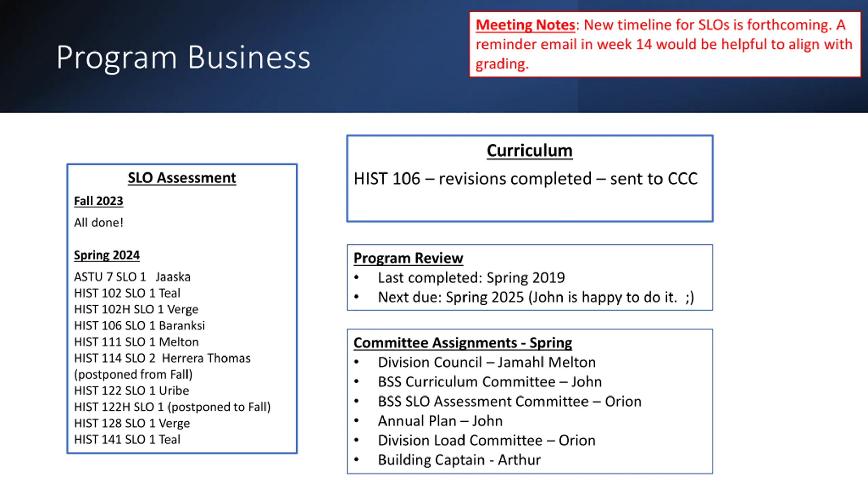Screen dimensions: 868x488
Task: Click the HIST 122H SLO 1 postponed entry
Action: [x=172, y=407]
